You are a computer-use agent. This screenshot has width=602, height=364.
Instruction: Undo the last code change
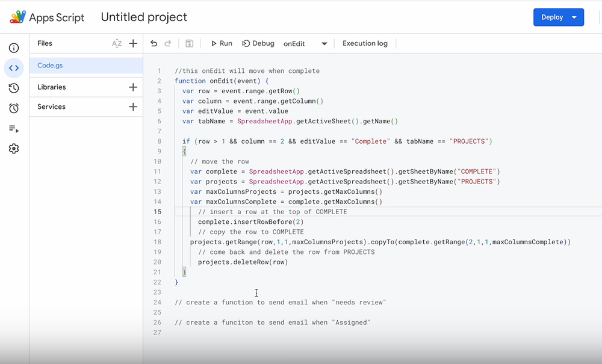tap(154, 43)
